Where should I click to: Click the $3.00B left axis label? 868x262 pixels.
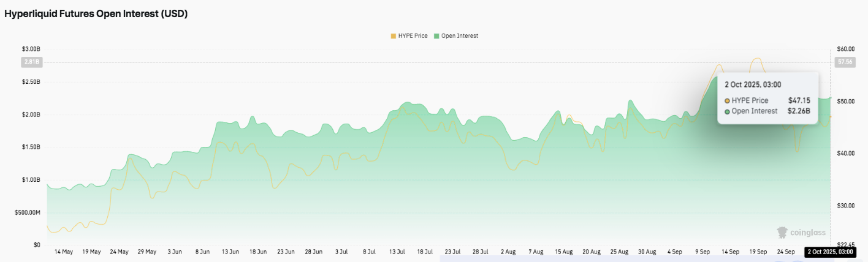pyautogui.click(x=31, y=49)
